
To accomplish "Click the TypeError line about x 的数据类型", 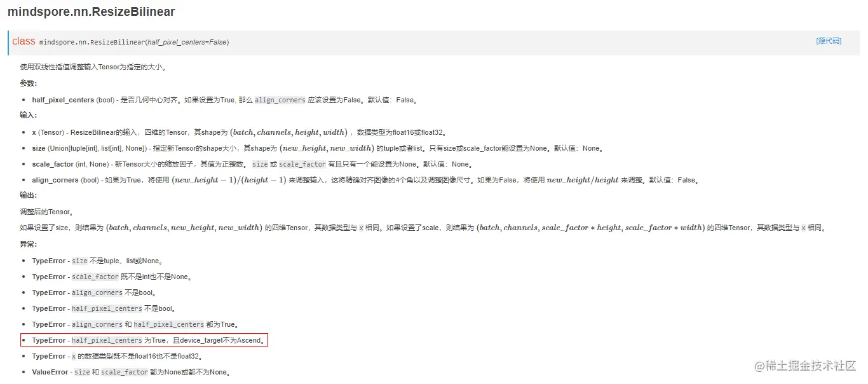I will [x=117, y=356].
